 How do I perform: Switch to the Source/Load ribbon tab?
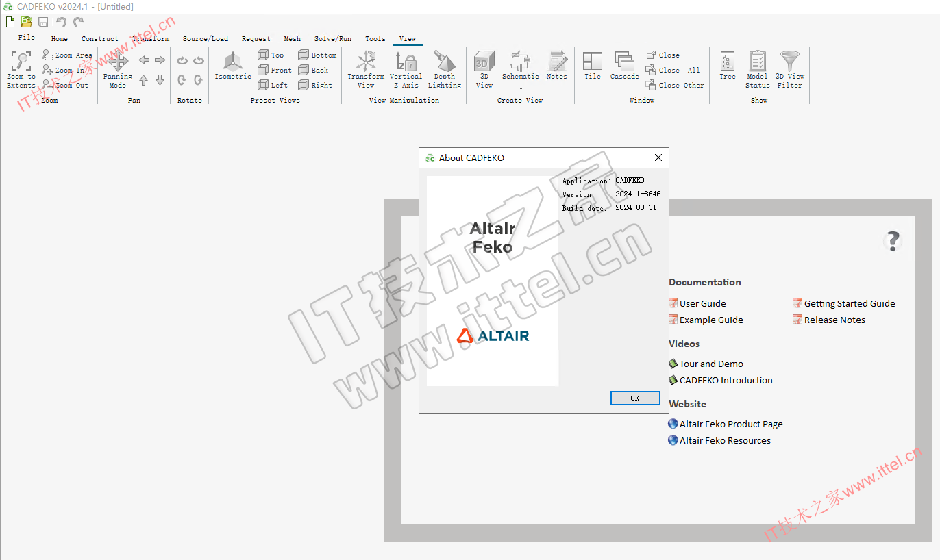click(x=206, y=39)
